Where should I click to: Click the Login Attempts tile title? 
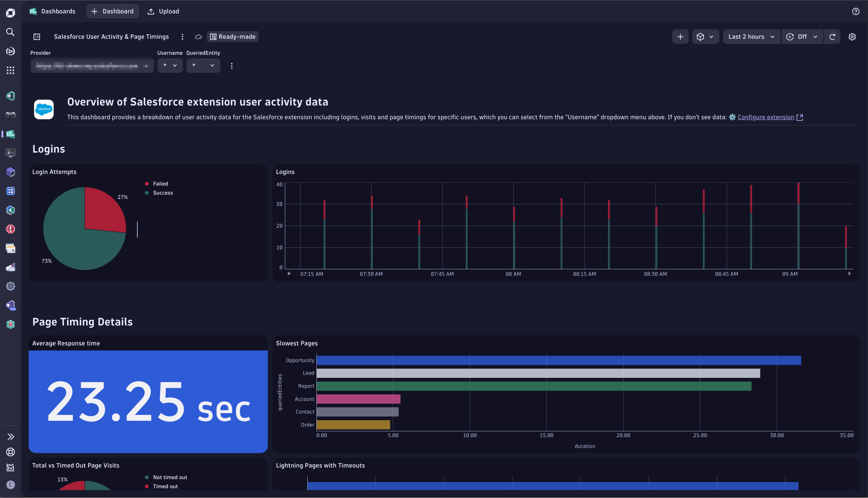point(54,172)
